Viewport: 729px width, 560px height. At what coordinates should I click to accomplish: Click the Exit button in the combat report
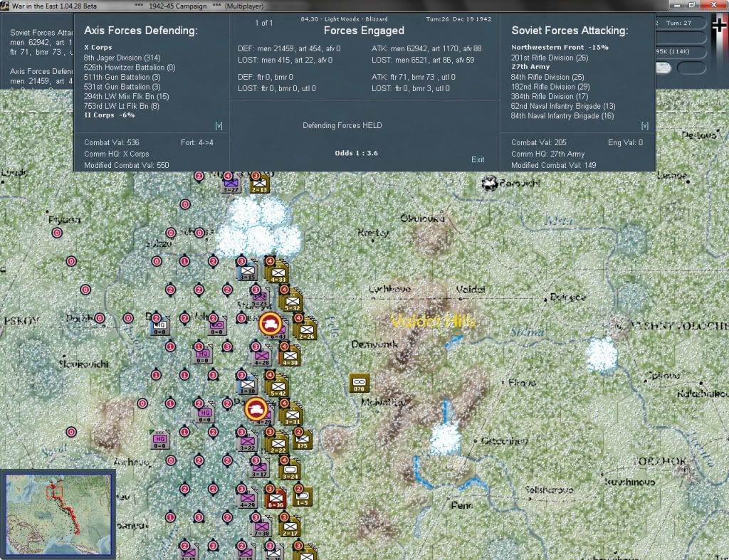pyautogui.click(x=478, y=159)
